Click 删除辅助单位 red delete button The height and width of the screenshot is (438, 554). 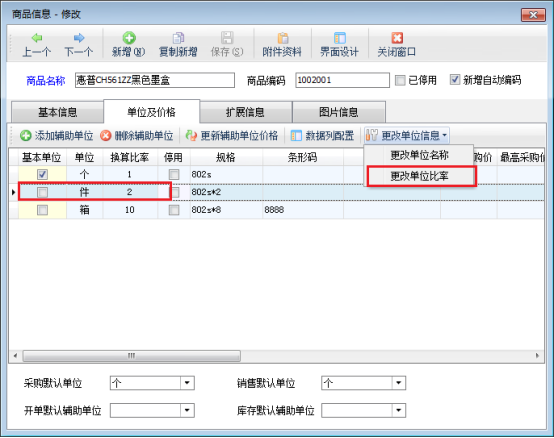point(137,136)
